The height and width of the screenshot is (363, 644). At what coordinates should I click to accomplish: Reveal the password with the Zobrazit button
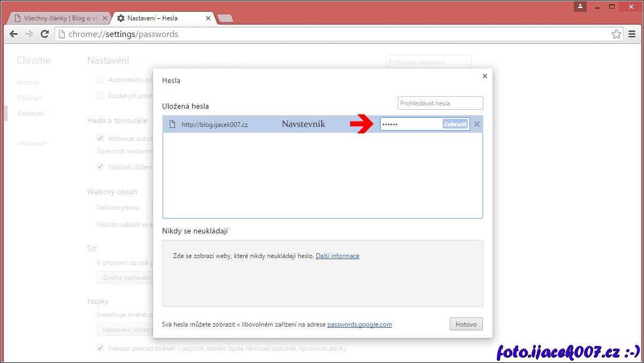455,124
